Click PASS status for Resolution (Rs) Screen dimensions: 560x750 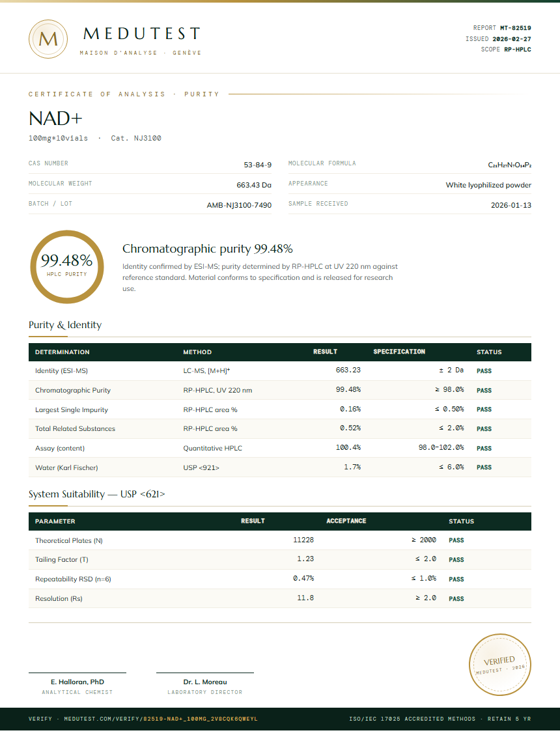(456, 598)
